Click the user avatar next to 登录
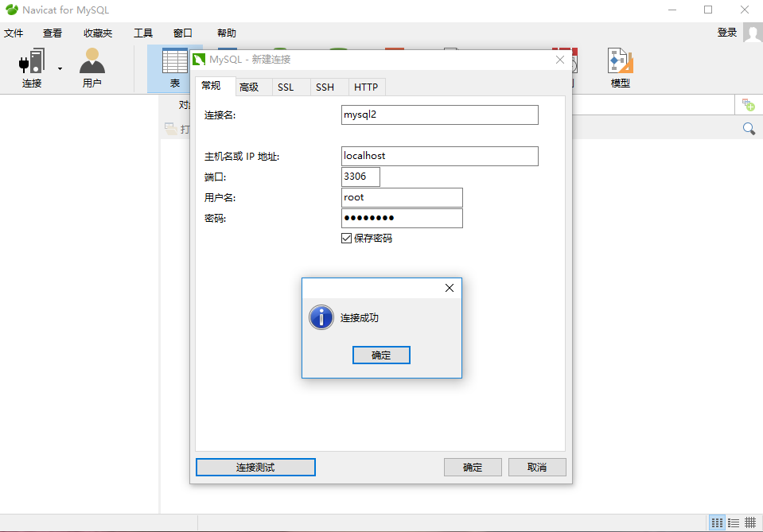Viewport: 763px width, 532px height. point(753,33)
